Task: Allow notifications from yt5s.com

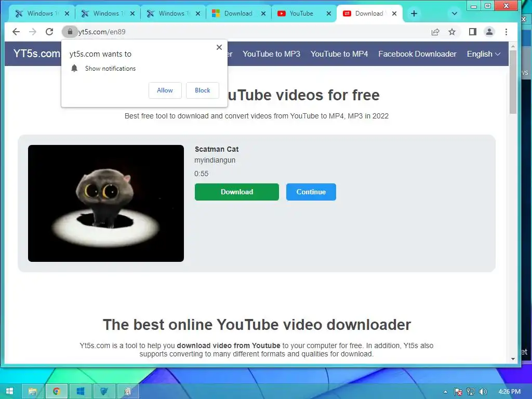Action: pos(165,90)
